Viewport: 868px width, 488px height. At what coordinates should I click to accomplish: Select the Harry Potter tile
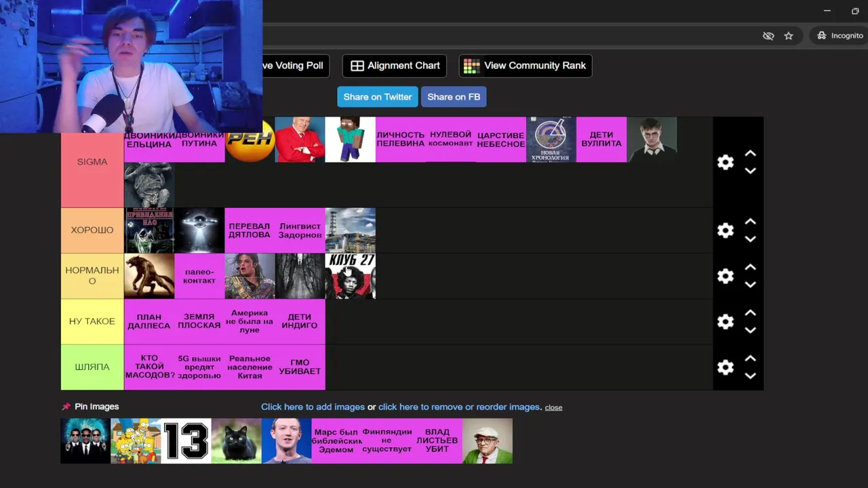tap(652, 140)
